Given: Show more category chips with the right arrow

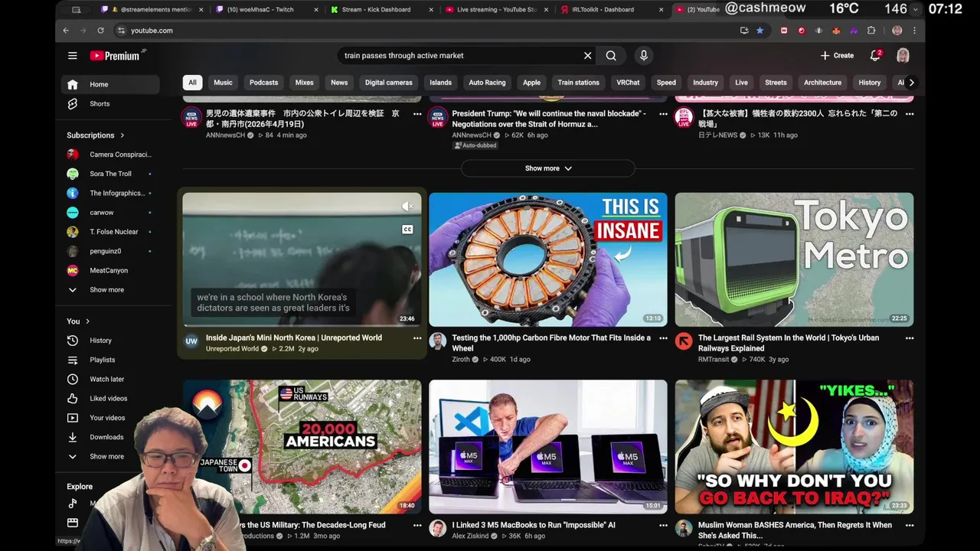Looking at the screenshot, I should point(910,83).
